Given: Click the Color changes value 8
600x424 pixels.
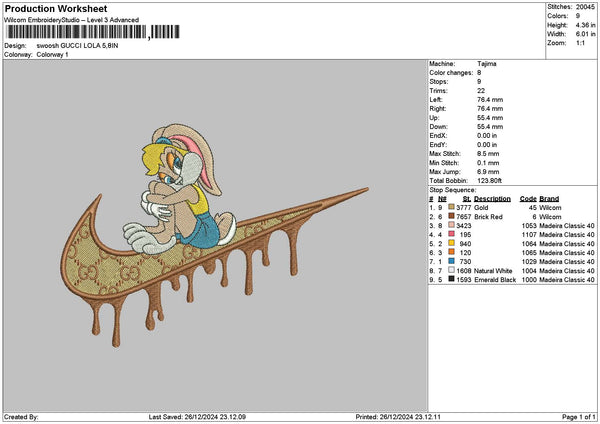Looking at the screenshot, I should point(479,73).
